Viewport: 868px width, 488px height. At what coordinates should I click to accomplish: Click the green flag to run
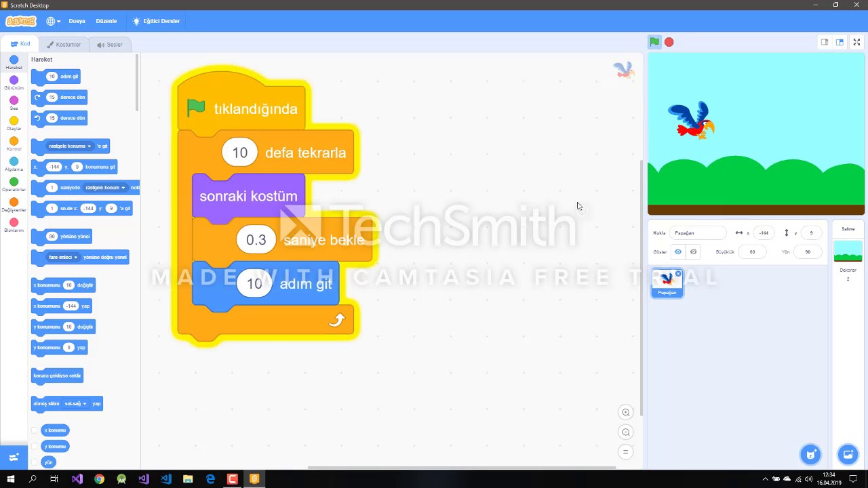coord(654,42)
